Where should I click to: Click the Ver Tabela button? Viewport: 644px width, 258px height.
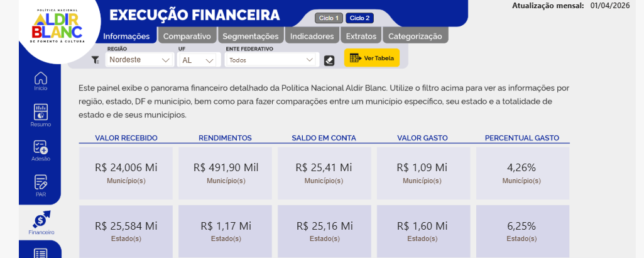pos(372,59)
